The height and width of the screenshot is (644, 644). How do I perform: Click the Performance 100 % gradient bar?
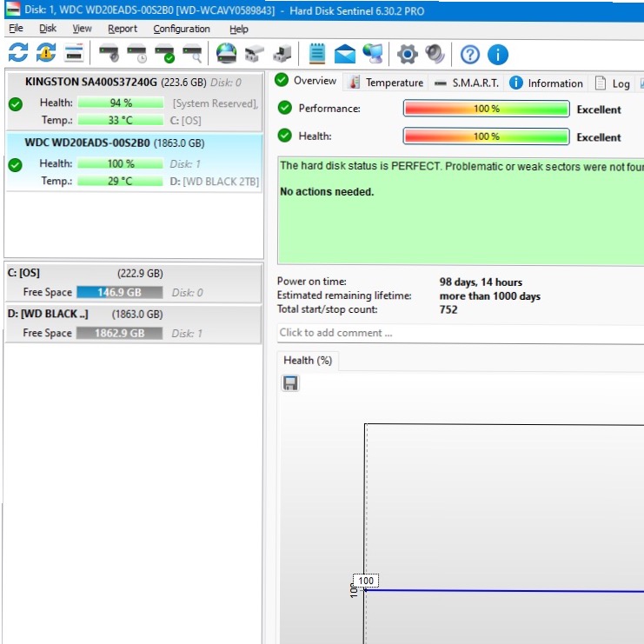click(486, 110)
